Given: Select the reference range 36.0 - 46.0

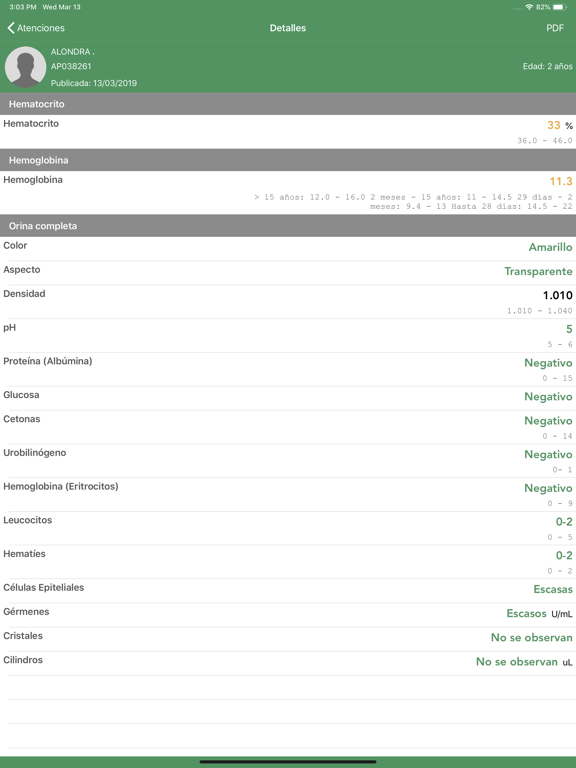Looking at the screenshot, I should click(545, 141).
